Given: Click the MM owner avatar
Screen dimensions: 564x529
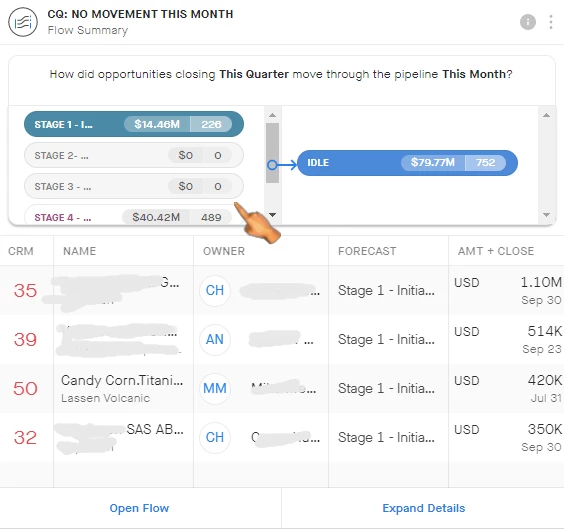Looking at the screenshot, I should [x=215, y=388].
